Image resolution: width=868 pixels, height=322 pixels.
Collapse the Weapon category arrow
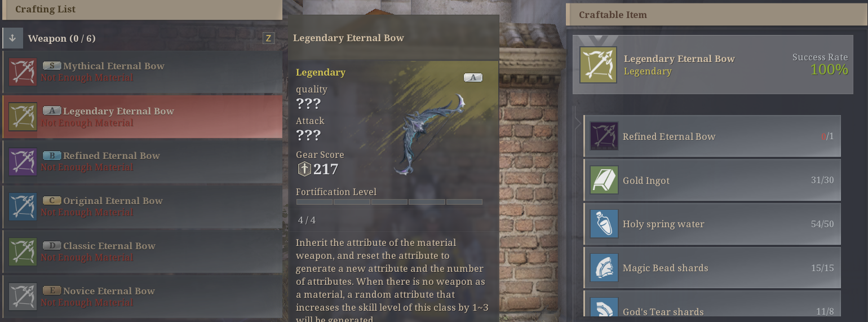click(x=12, y=38)
